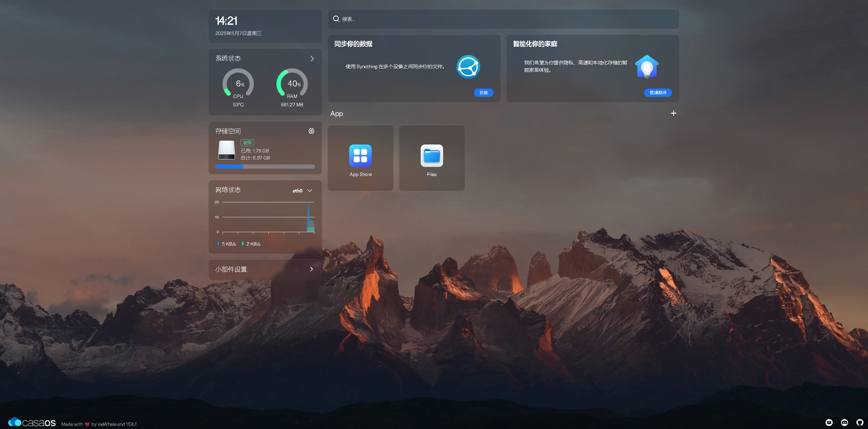Click the Syncthing logo icon

[468, 67]
